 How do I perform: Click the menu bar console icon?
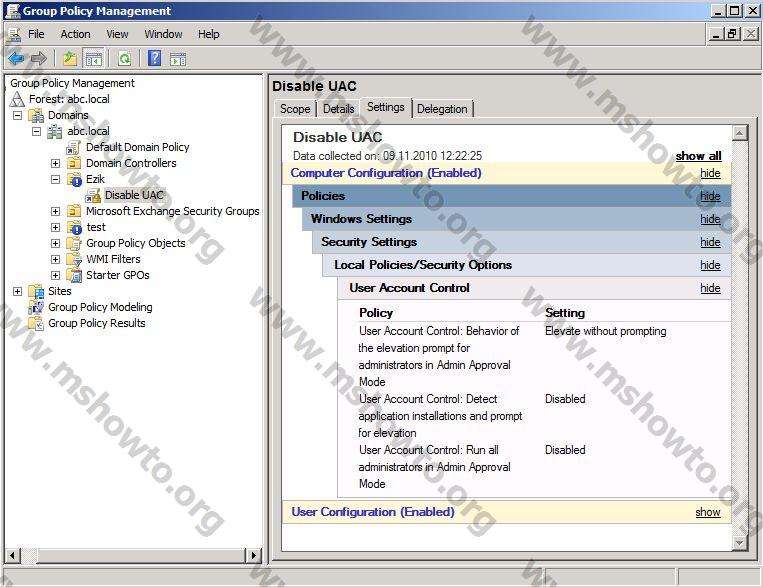pos(14,35)
